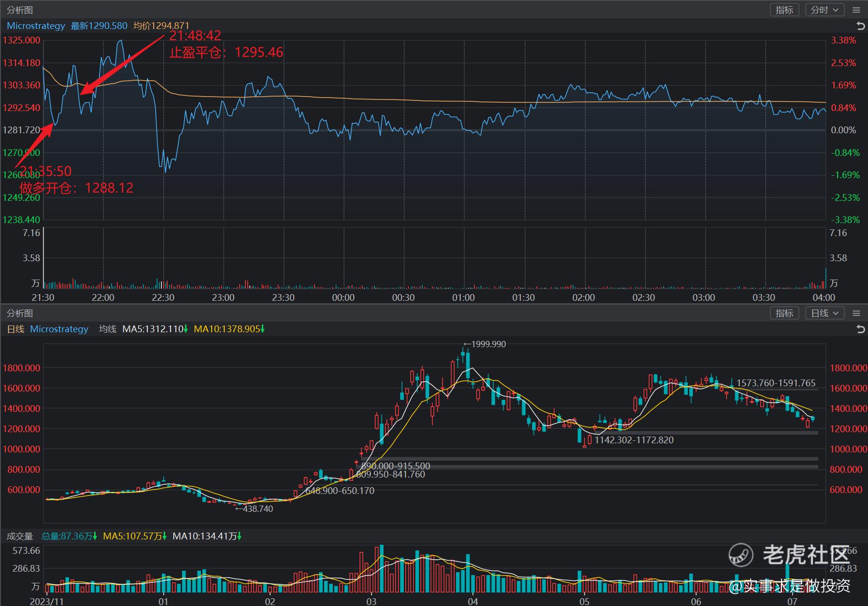The width and height of the screenshot is (868, 606).
Task: Click the 总量:87.36万 volume value
Action: point(69,536)
